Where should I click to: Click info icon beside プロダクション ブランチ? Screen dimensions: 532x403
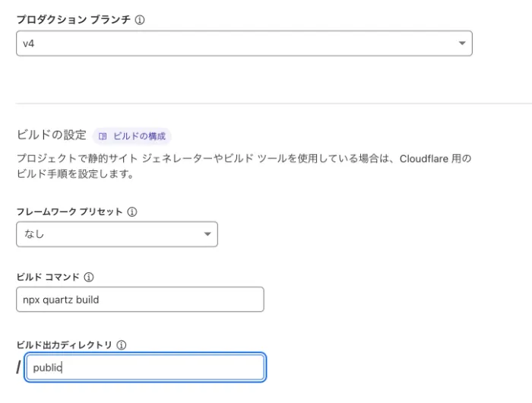pos(140,21)
